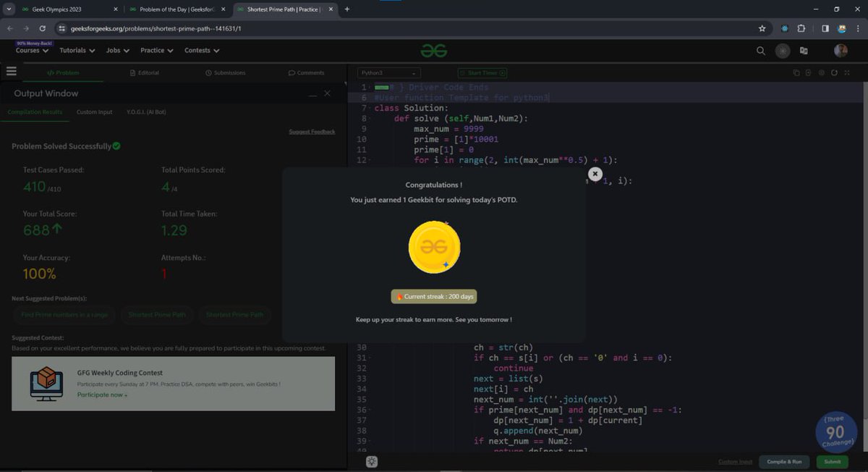Image resolution: width=868 pixels, height=472 pixels.
Task: Select the Shortest Prime Path browser tab
Action: pyautogui.click(x=286, y=9)
